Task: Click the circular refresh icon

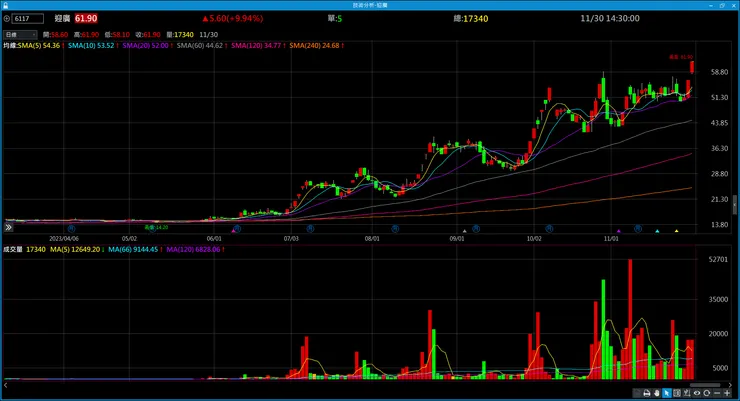Action: 706,393
